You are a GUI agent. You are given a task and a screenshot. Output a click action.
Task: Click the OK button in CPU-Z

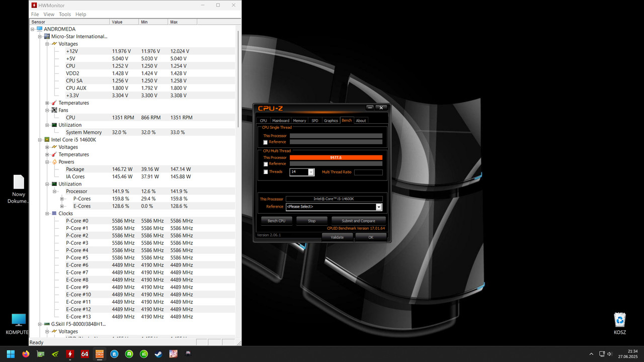click(371, 237)
